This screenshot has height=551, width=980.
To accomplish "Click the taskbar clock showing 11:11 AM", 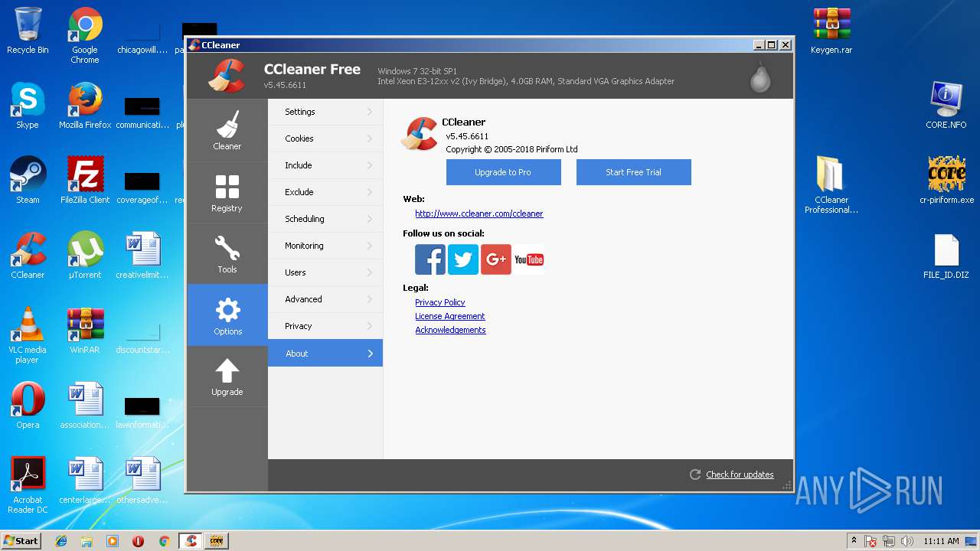I will (941, 541).
